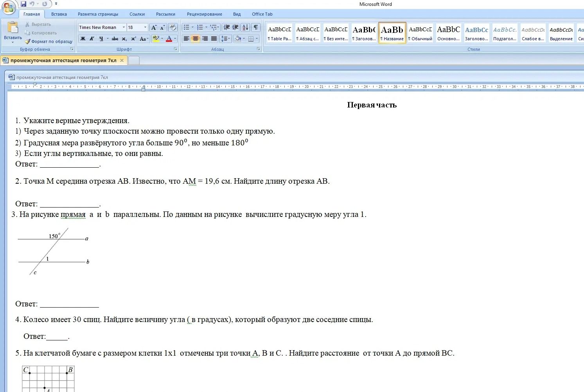The width and height of the screenshot is (584, 392).
Task: Click the Clear Formatting icon
Action: [173, 27]
